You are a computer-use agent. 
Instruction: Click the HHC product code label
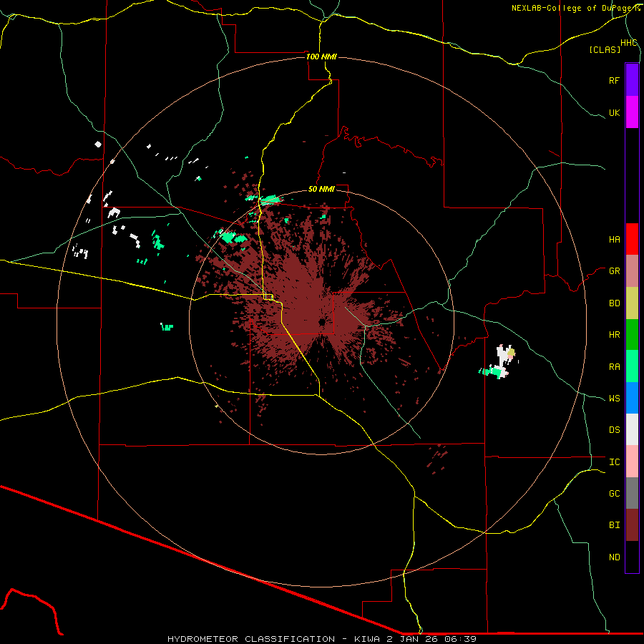(628, 43)
